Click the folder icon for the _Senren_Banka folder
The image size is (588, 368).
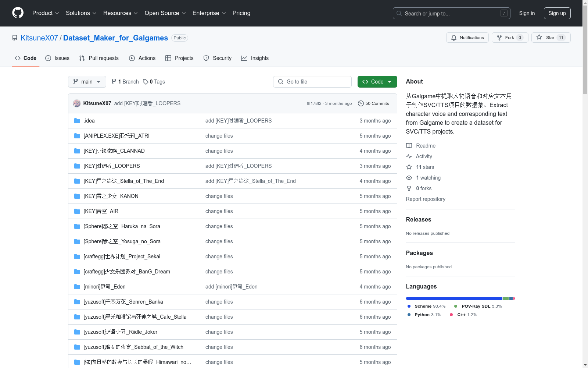[x=77, y=302]
